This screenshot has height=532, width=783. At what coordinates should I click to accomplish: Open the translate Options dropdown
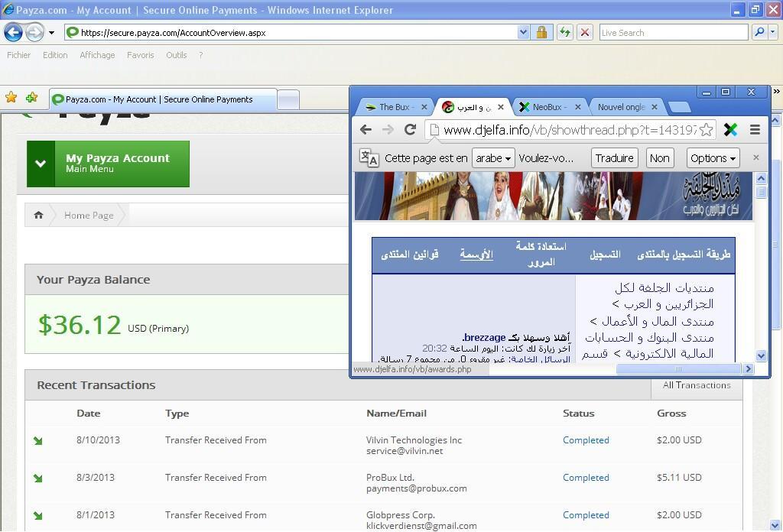713,158
